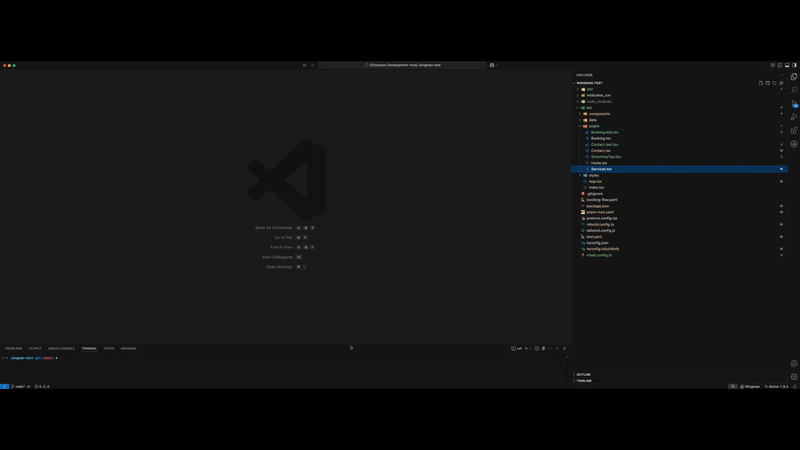Switch to the Ports tab

109,348
